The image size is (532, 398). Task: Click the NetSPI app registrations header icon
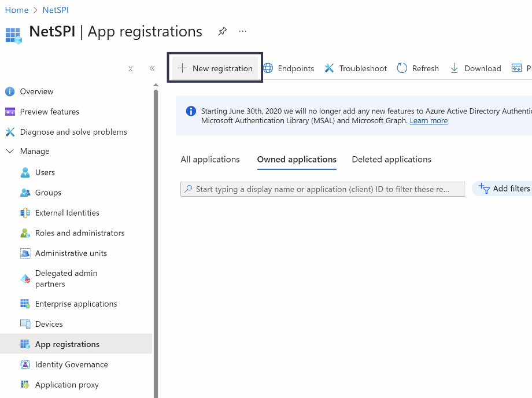13,36
